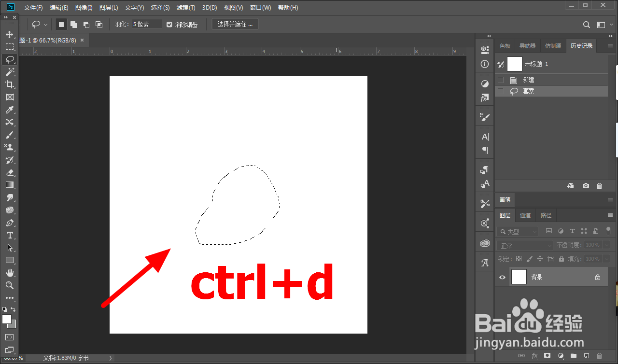This screenshot has width=618, height=364.
Task: Choose Add to Selection mode
Action: [x=74, y=24]
